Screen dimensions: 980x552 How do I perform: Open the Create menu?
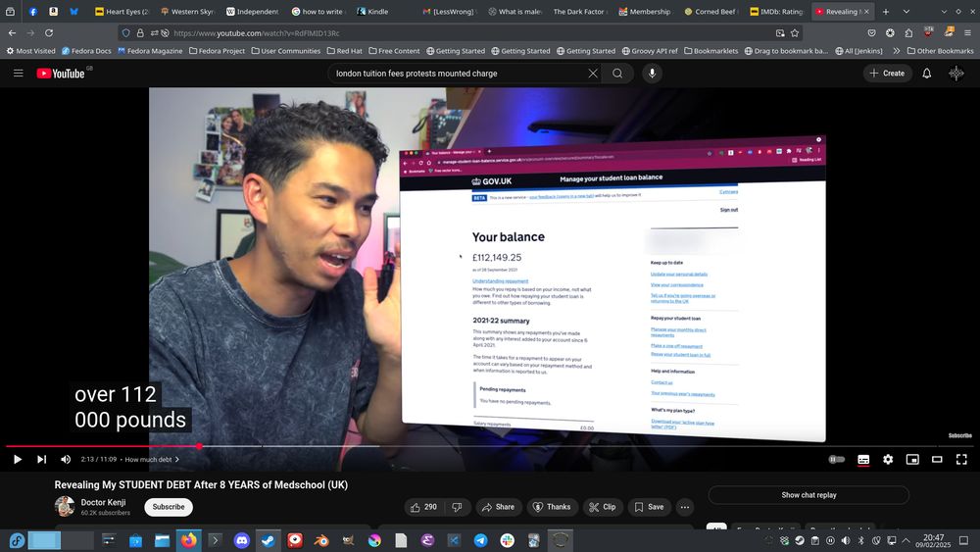pyautogui.click(x=888, y=74)
